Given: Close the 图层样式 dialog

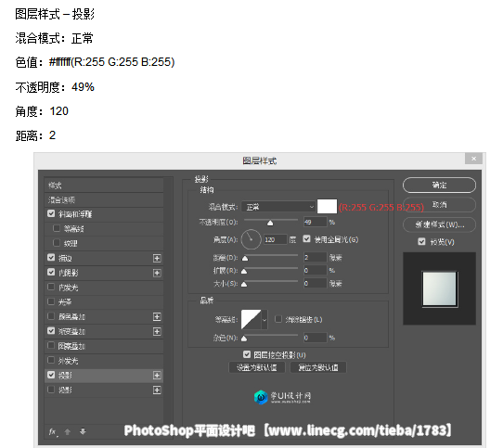Looking at the screenshot, I should pos(474,159).
